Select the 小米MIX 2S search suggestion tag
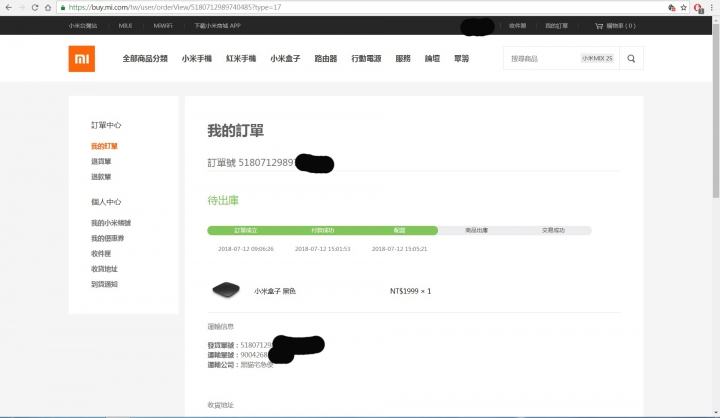 597,58
